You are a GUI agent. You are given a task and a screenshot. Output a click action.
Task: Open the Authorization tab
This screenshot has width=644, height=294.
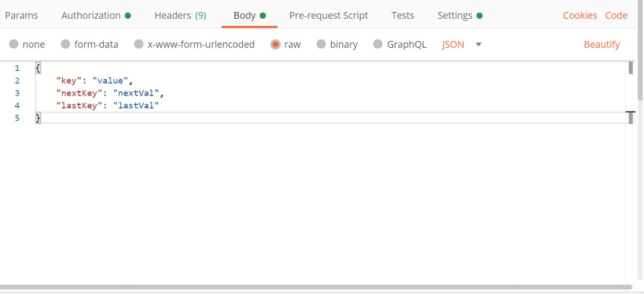pos(96,16)
